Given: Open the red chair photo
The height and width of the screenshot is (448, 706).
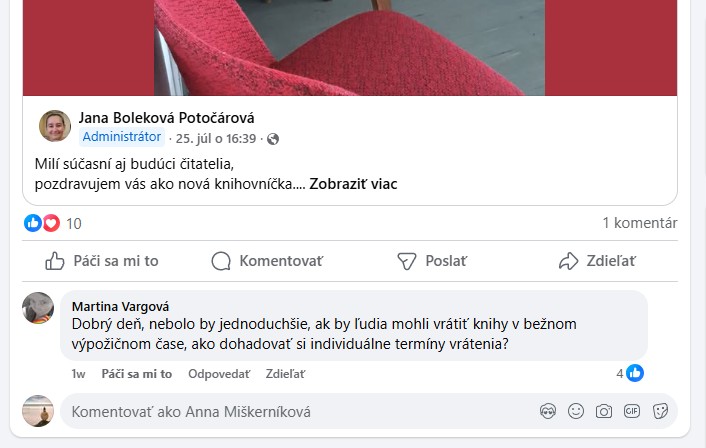Looking at the screenshot, I should pos(350,48).
